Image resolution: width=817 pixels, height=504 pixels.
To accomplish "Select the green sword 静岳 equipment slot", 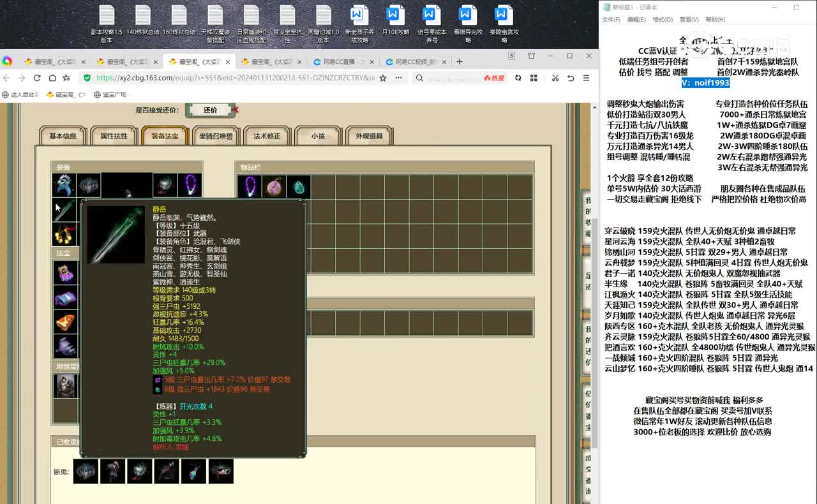I will point(64,210).
